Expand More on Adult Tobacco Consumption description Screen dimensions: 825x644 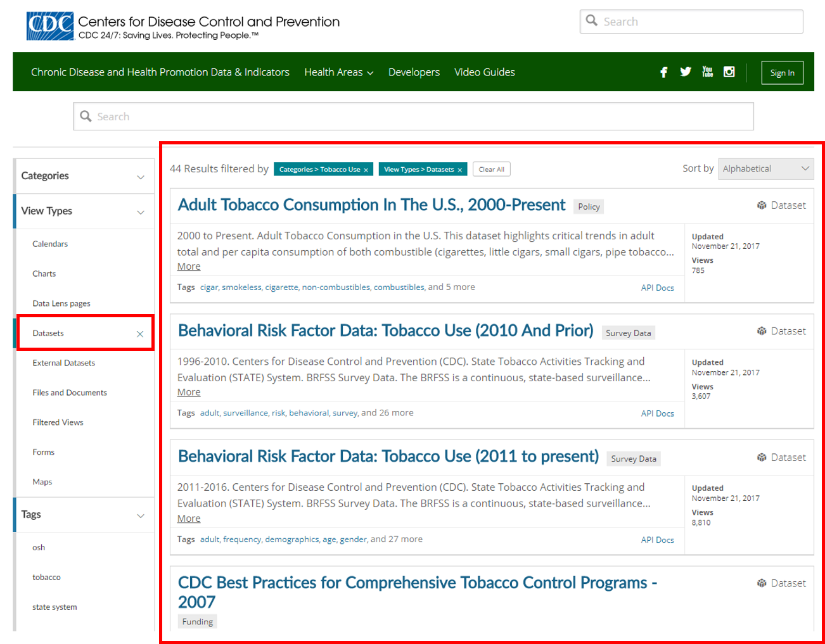pyautogui.click(x=189, y=267)
